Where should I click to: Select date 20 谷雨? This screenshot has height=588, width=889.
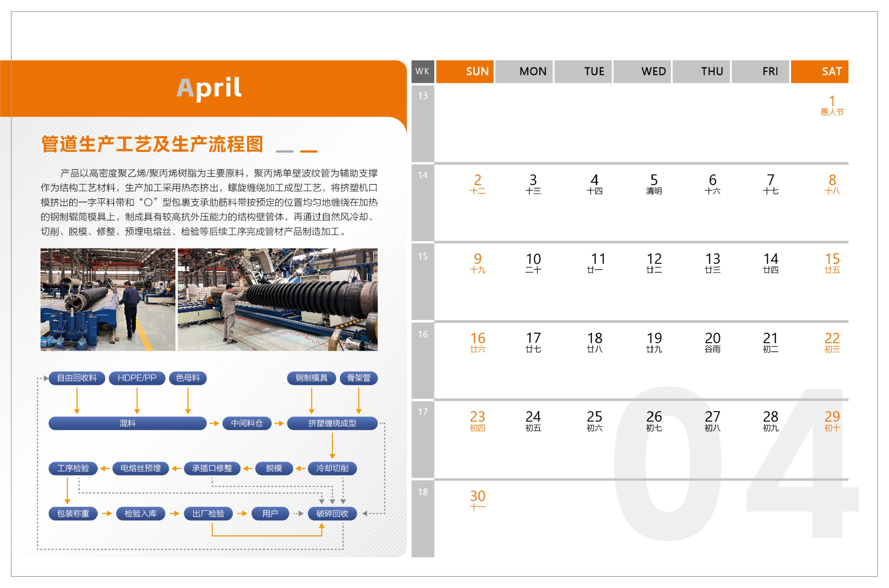712,342
